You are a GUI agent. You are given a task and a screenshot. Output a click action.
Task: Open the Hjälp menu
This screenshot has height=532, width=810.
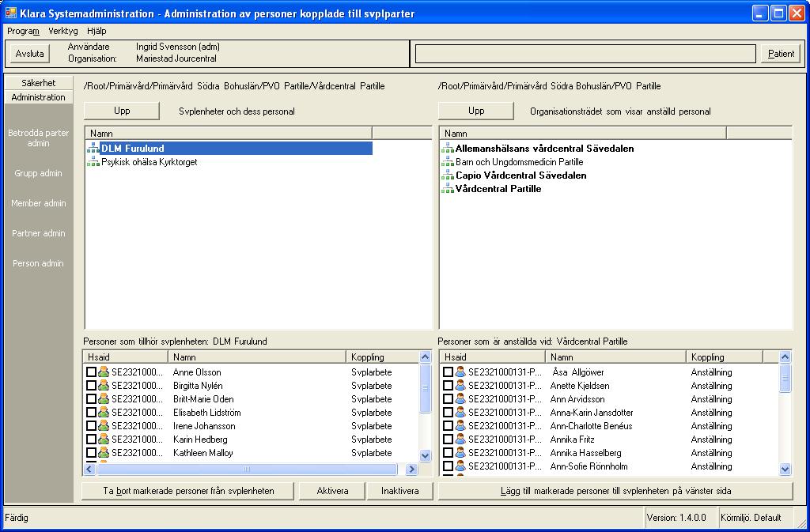coord(97,31)
